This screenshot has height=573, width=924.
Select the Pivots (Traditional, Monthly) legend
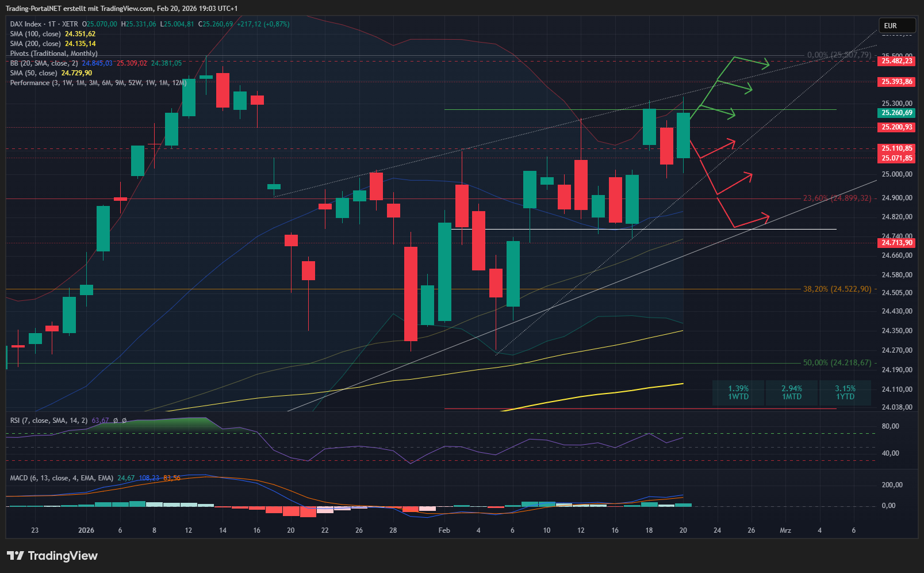[x=53, y=54]
